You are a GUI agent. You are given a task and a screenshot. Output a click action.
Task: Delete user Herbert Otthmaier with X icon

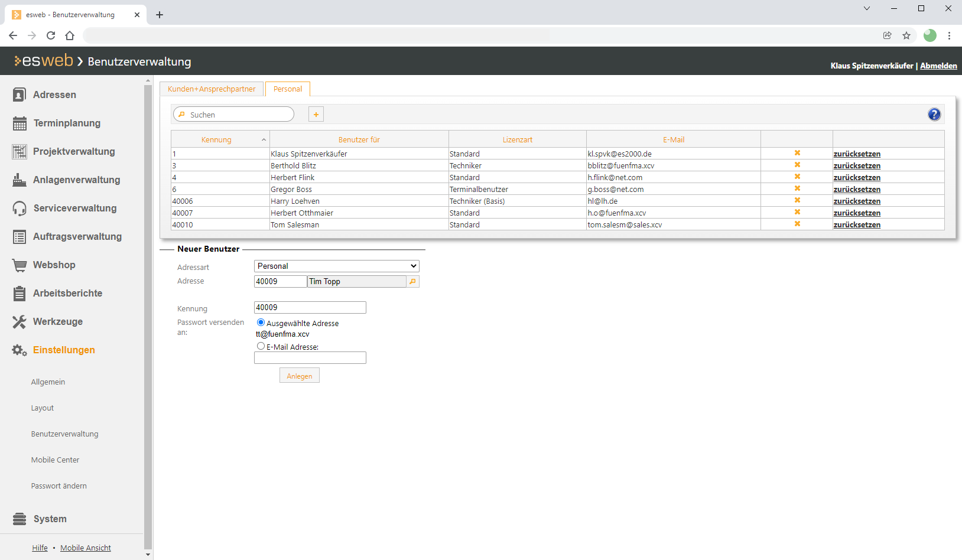(797, 212)
